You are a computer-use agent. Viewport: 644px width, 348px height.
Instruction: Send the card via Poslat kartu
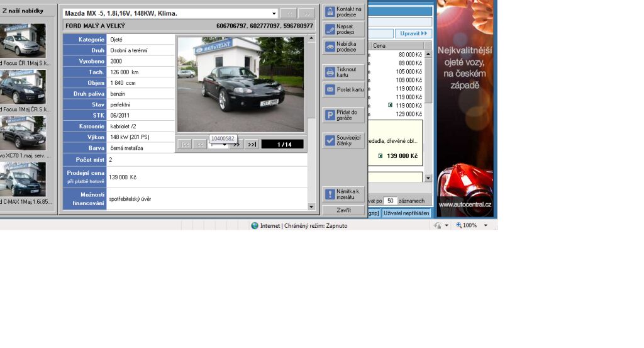click(x=343, y=89)
